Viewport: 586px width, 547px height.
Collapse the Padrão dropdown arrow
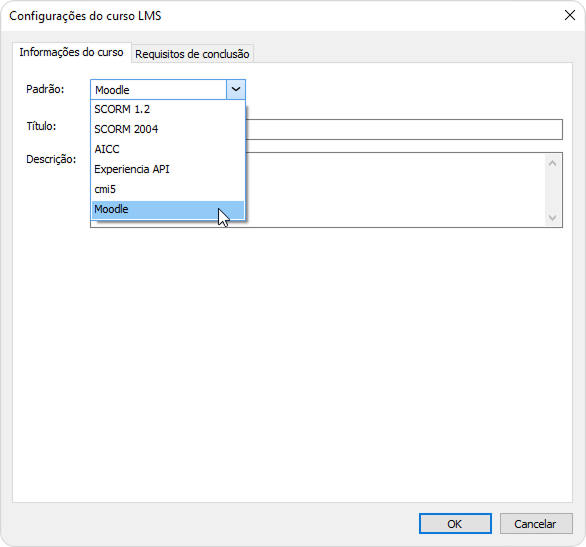point(236,89)
